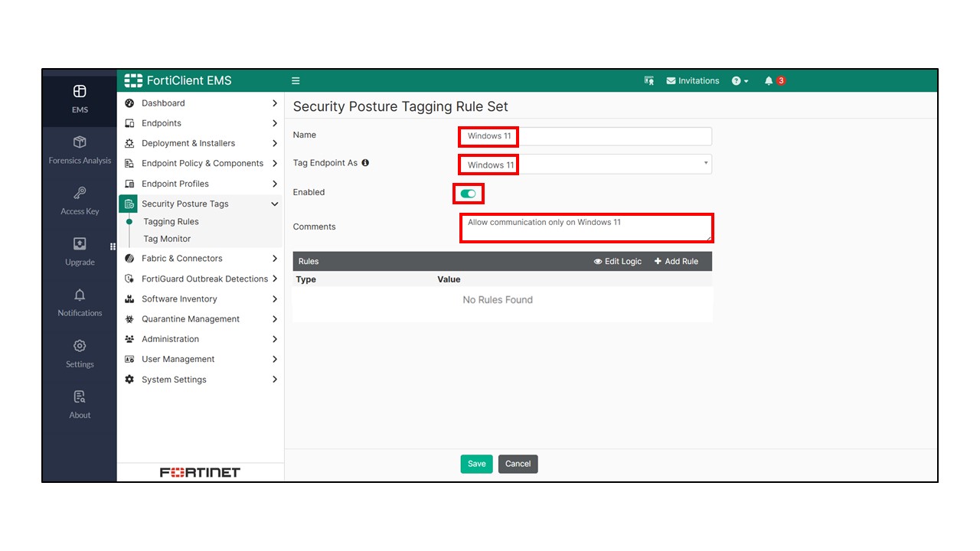Click the Save button

(x=476, y=464)
